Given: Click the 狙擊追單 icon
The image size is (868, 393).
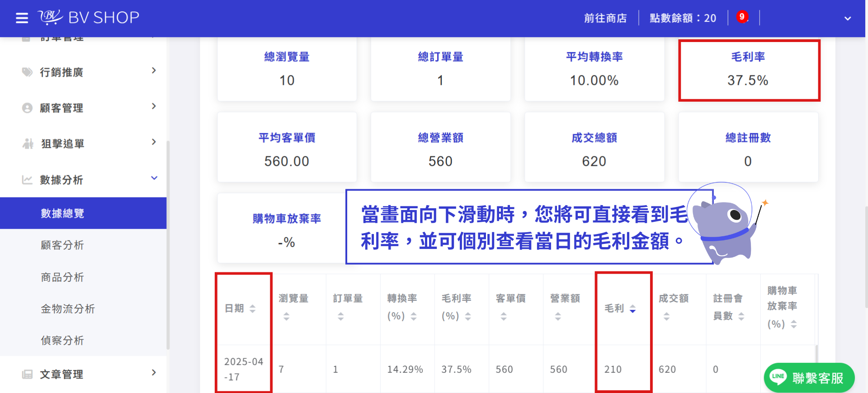Looking at the screenshot, I should tap(28, 144).
